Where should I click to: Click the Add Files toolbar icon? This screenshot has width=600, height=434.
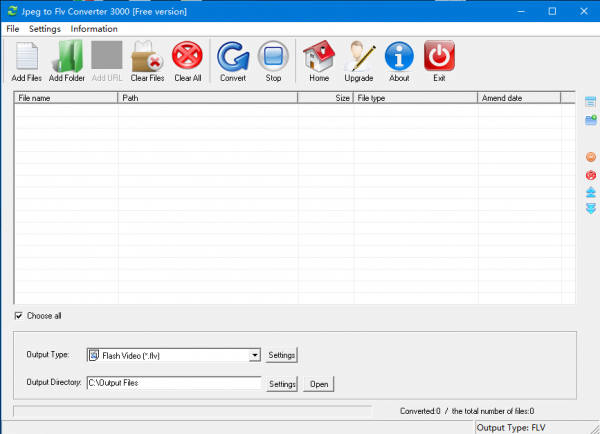pos(27,60)
